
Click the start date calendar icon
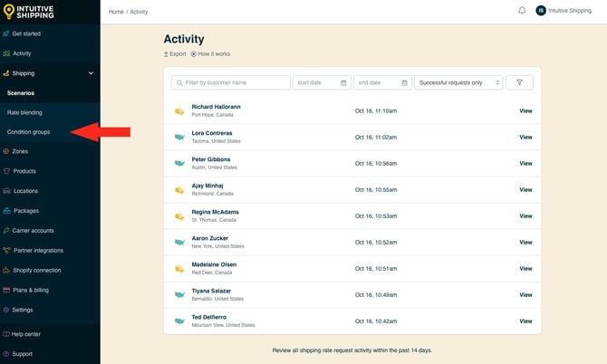click(x=343, y=82)
